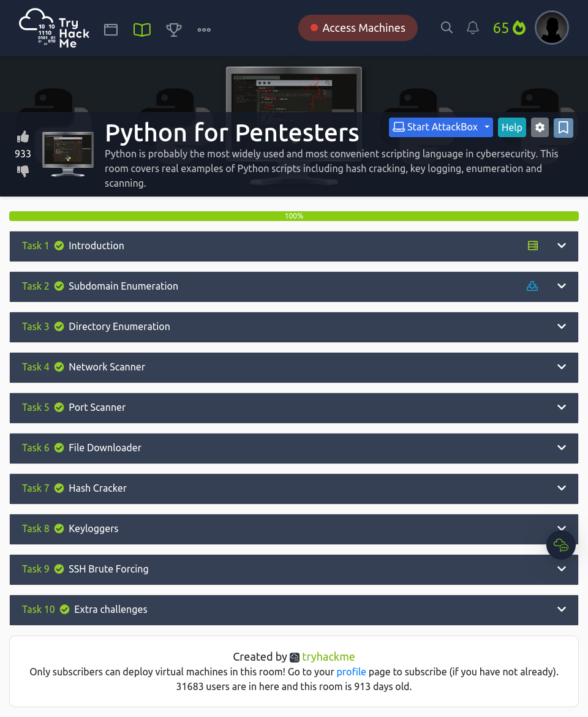Click Task 10 completed checkmark
The height and width of the screenshot is (717, 588).
click(64, 609)
